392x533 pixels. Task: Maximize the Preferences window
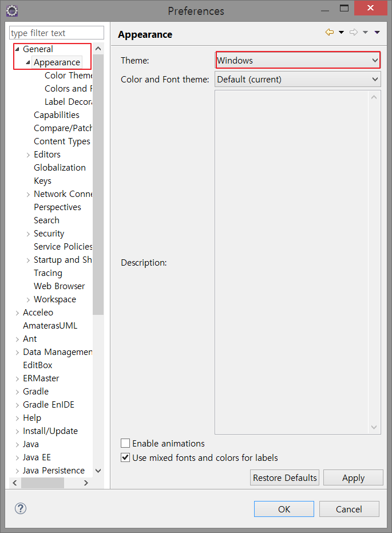344,8
